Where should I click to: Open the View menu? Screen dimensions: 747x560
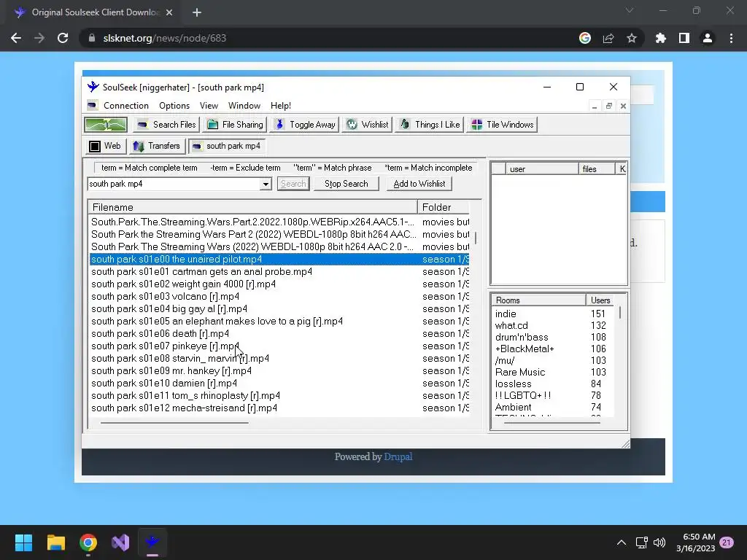point(209,106)
